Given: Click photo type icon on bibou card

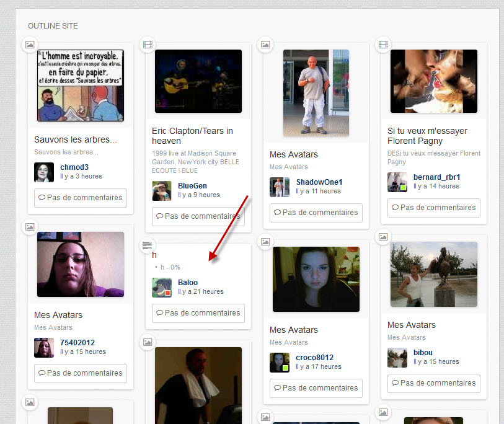Looking at the screenshot, I should [383, 236].
